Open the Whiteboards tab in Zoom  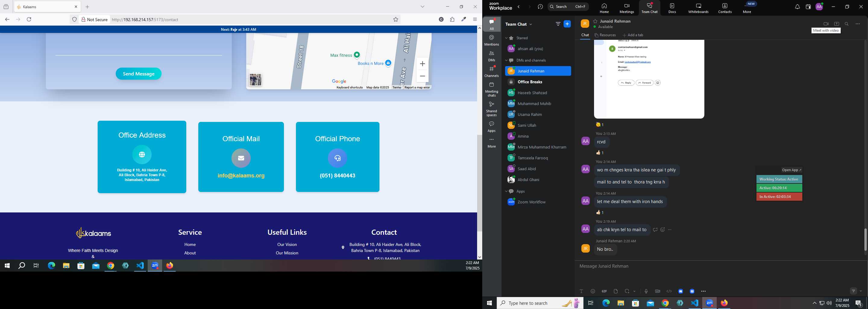(698, 8)
